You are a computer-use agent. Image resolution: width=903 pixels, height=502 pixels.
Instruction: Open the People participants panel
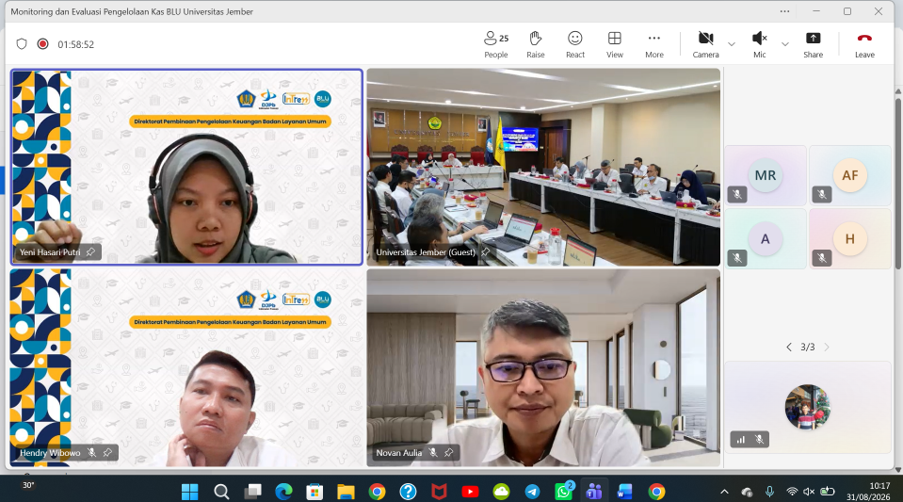click(x=496, y=44)
